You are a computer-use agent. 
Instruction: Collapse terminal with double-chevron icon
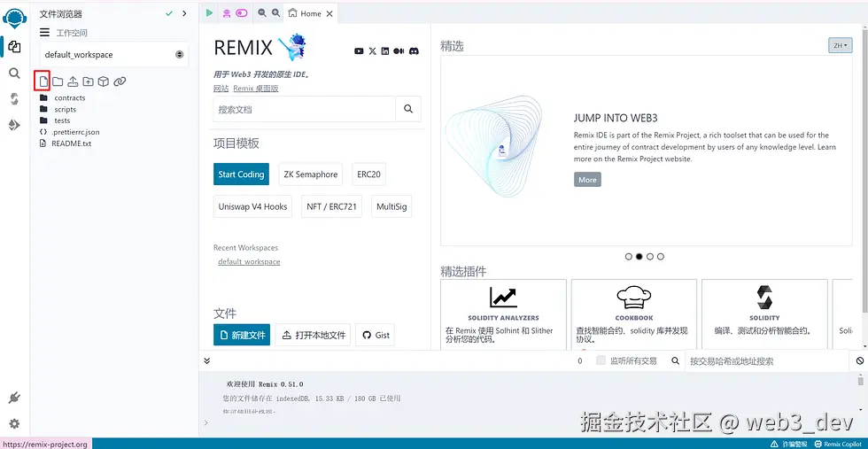point(207,361)
